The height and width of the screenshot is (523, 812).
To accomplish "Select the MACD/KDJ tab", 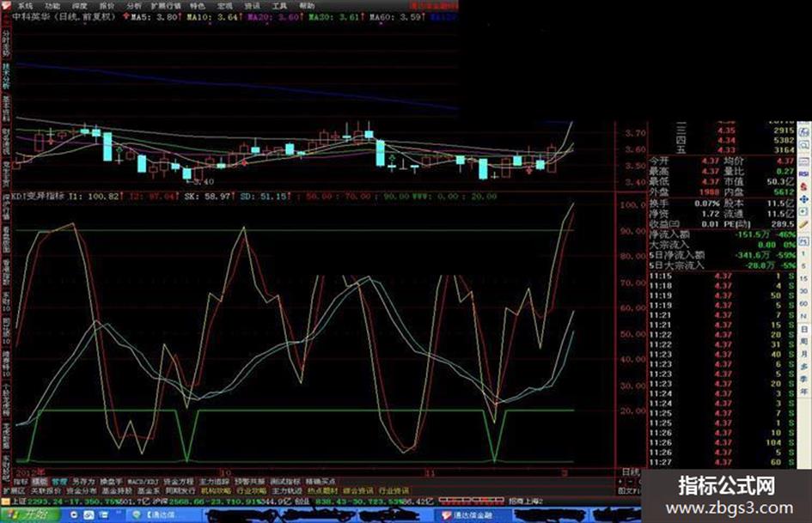I will tap(143, 482).
